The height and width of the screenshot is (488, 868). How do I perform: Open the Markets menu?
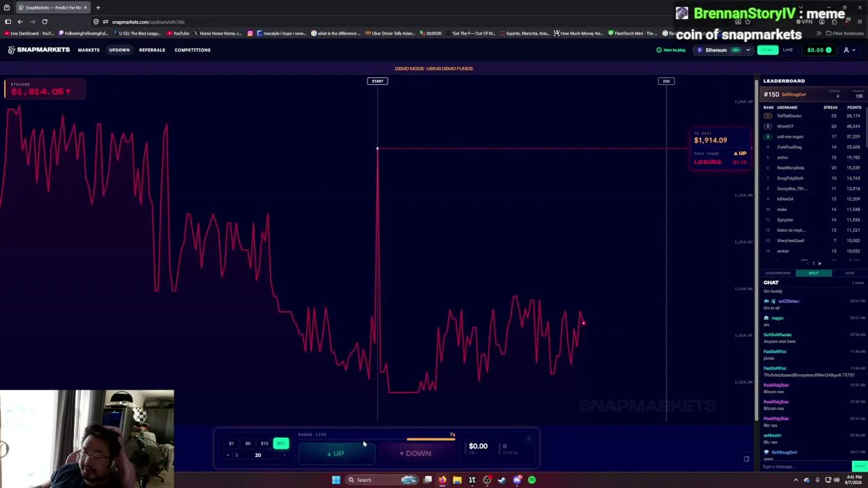(88, 49)
